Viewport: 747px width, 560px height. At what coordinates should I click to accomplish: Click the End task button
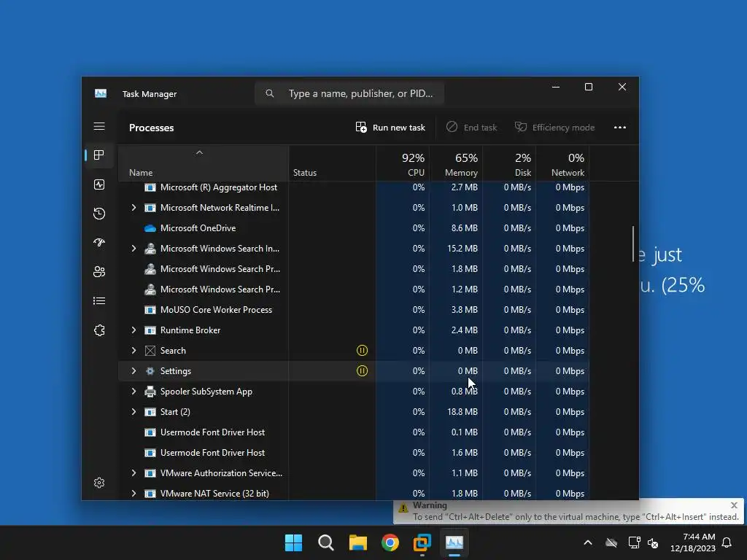coord(471,127)
